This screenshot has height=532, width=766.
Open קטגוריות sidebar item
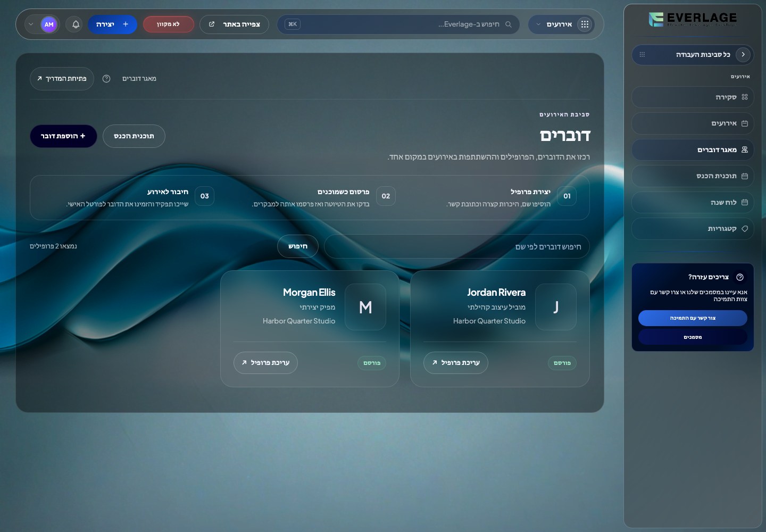click(x=693, y=229)
